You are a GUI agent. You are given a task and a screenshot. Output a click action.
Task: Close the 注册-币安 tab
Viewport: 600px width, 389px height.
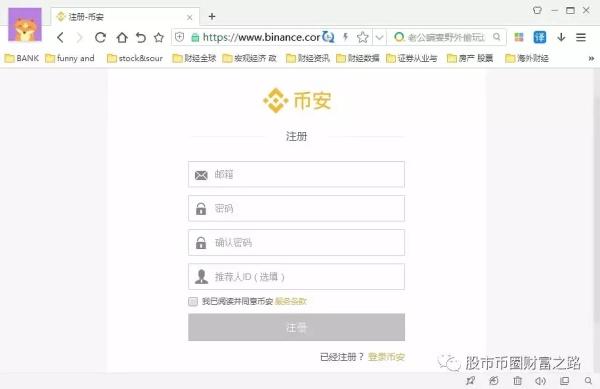189,17
